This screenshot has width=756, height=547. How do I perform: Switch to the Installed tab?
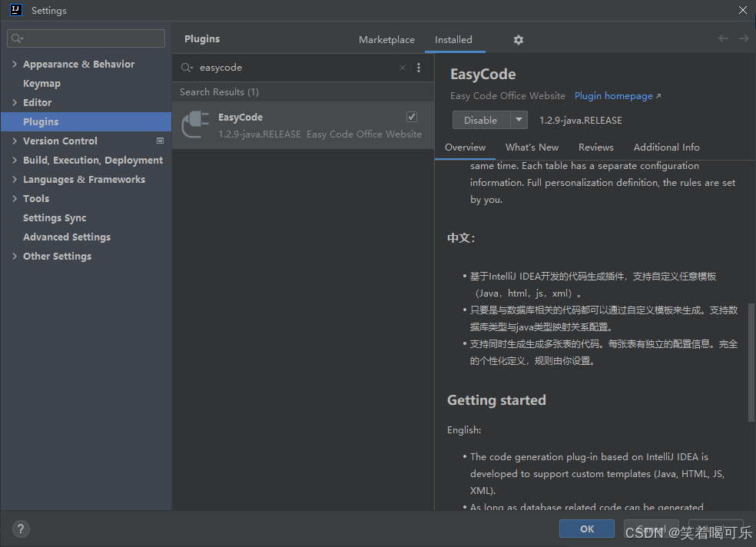(454, 40)
